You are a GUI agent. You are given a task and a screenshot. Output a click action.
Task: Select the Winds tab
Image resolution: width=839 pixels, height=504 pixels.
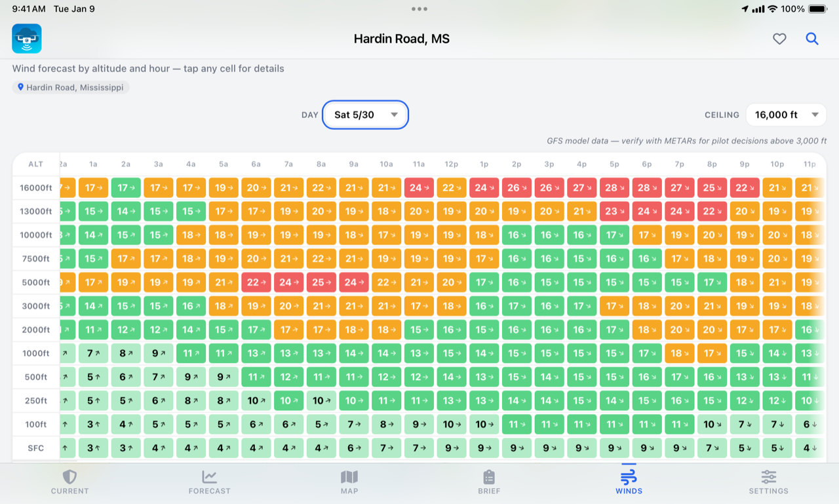629,482
